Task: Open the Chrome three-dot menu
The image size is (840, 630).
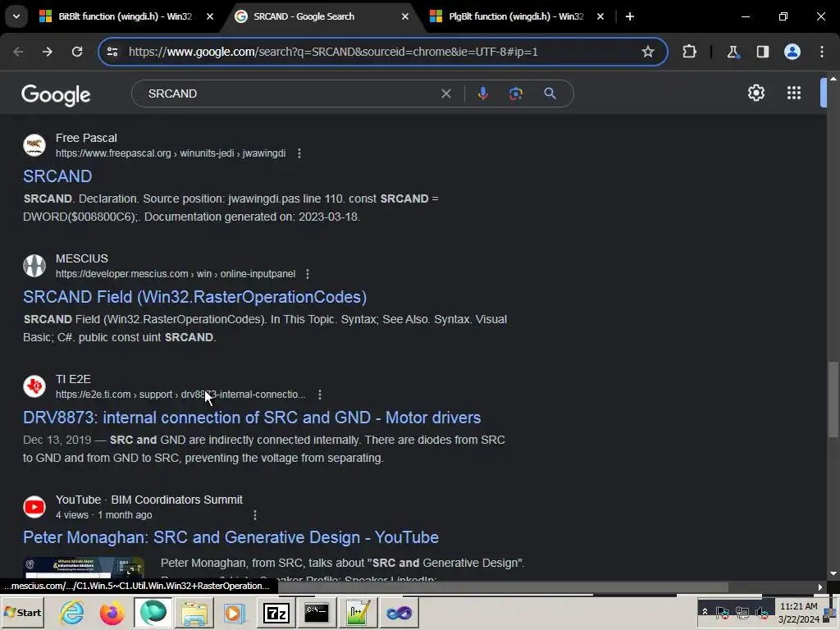Action: point(822,52)
